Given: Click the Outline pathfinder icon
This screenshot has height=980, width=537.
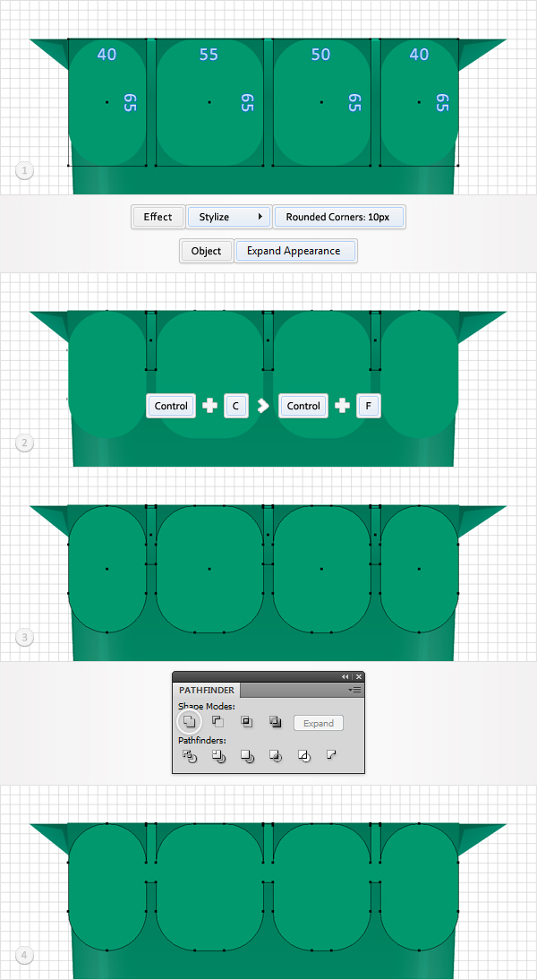Looking at the screenshot, I should tap(304, 756).
